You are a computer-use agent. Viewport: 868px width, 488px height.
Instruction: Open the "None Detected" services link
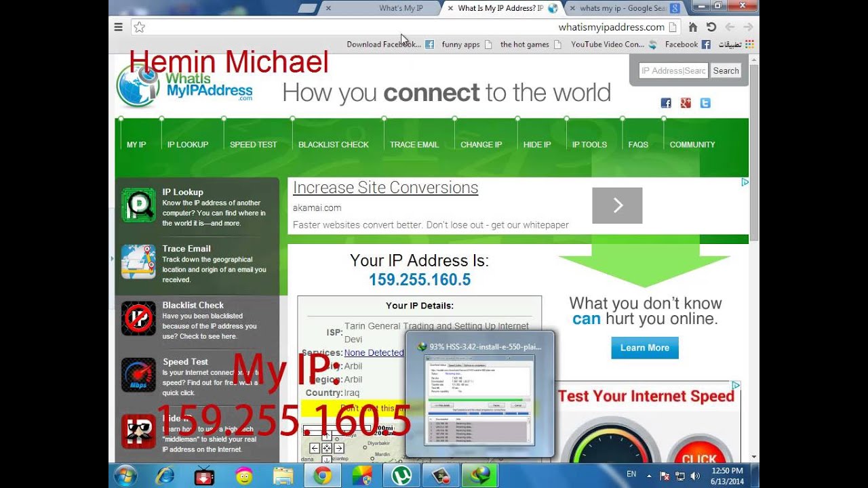coord(374,352)
